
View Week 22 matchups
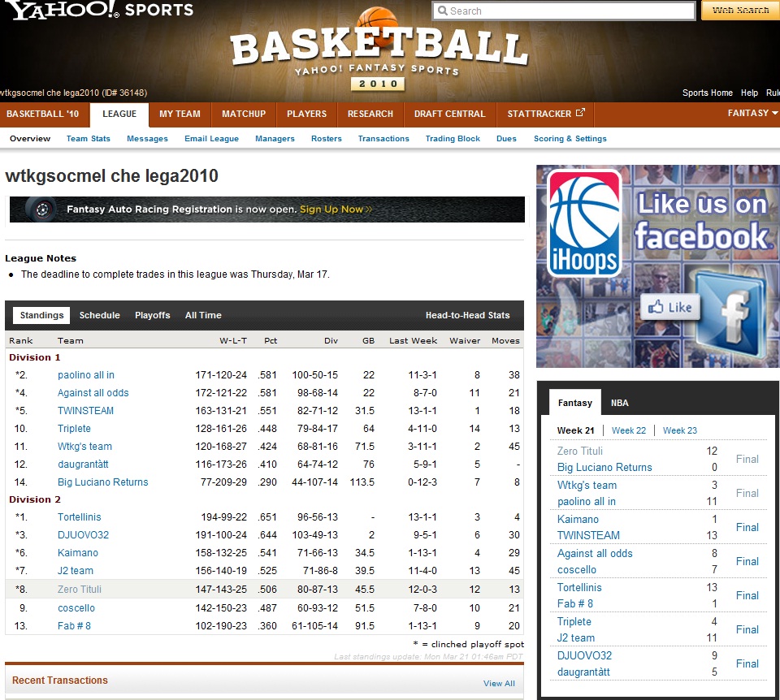628,430
